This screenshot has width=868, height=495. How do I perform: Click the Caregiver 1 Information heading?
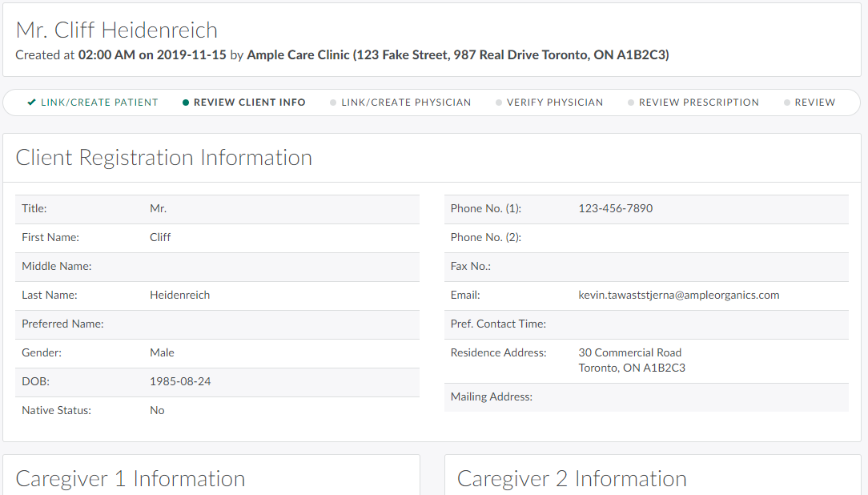point(131,479)
